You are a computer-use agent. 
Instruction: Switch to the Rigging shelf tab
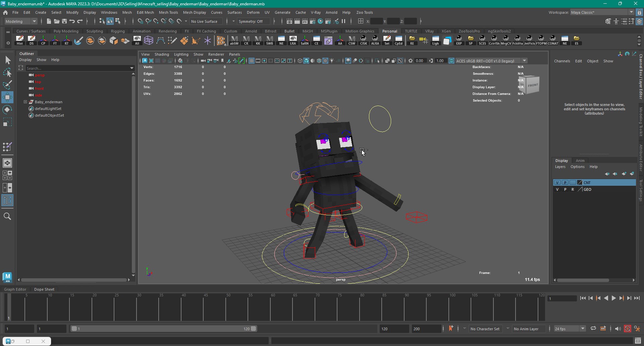click(x=118, y=31)
